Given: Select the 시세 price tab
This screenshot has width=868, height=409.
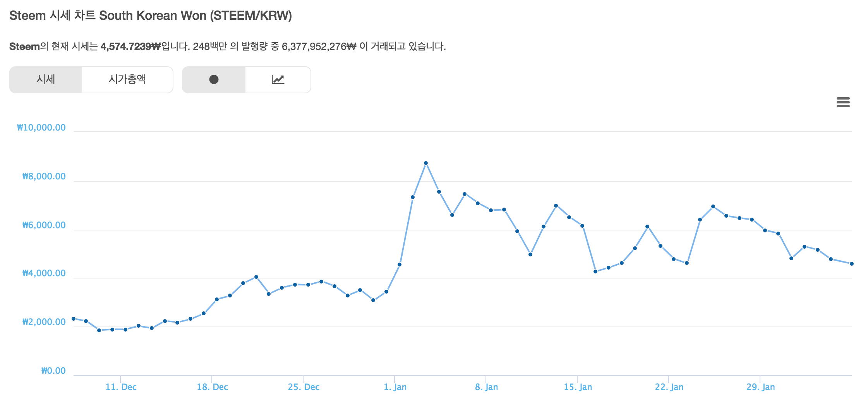Looking at the screenshot, I should (46, 79).
